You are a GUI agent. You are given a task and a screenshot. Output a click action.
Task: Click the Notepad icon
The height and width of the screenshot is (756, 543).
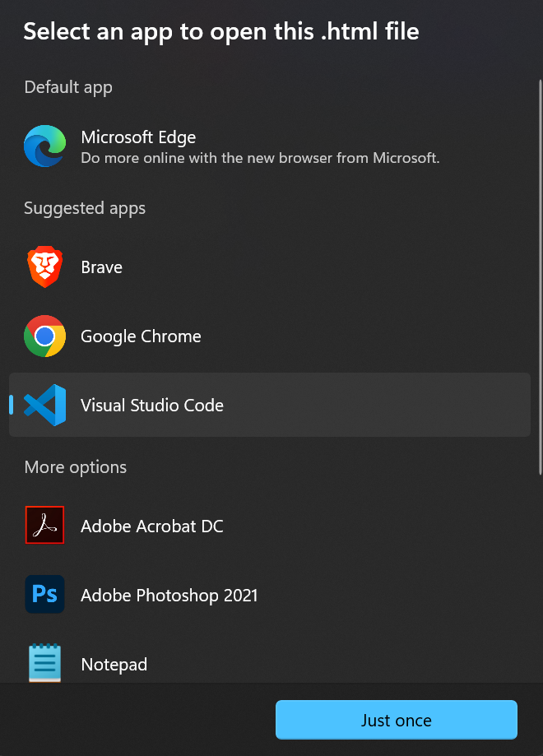pyautogui.click(x=45, y=663)
